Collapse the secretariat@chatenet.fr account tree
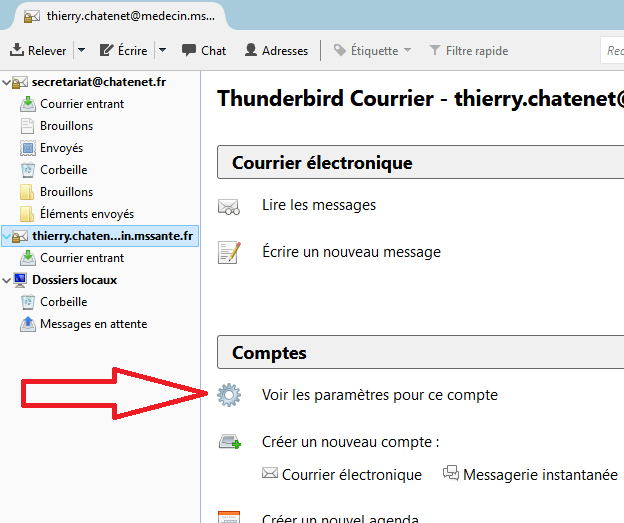624x523 pixels. click(6, 82)
